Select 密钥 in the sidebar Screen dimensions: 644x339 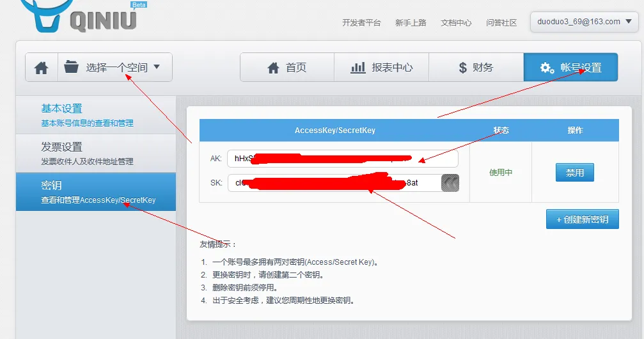[x=96, y=192]
